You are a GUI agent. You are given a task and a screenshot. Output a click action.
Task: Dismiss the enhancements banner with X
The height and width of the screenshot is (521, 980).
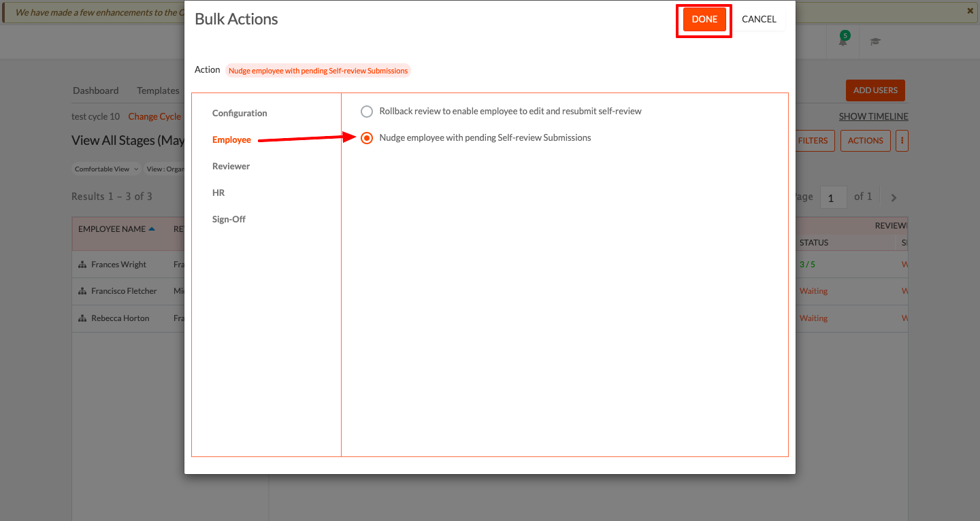(x=970, y=11)
